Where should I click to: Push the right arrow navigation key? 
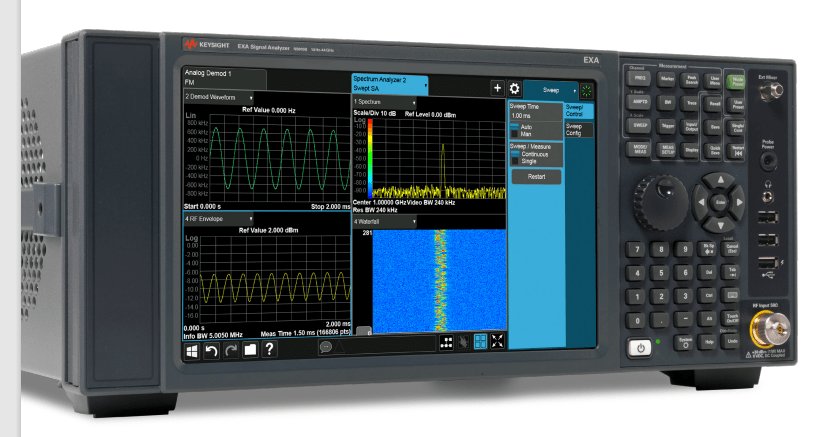pos(739,202)
